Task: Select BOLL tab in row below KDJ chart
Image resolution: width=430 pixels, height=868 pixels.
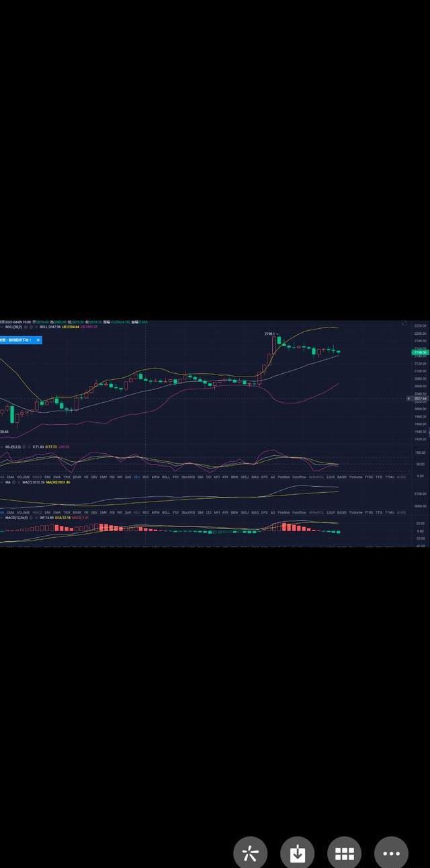Action: (165, 476)
